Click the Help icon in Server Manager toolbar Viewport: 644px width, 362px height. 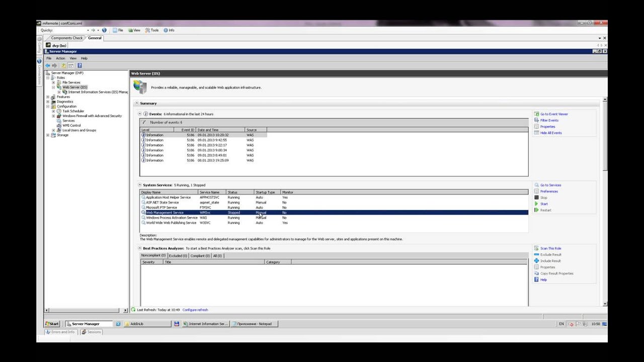[79, 65]
